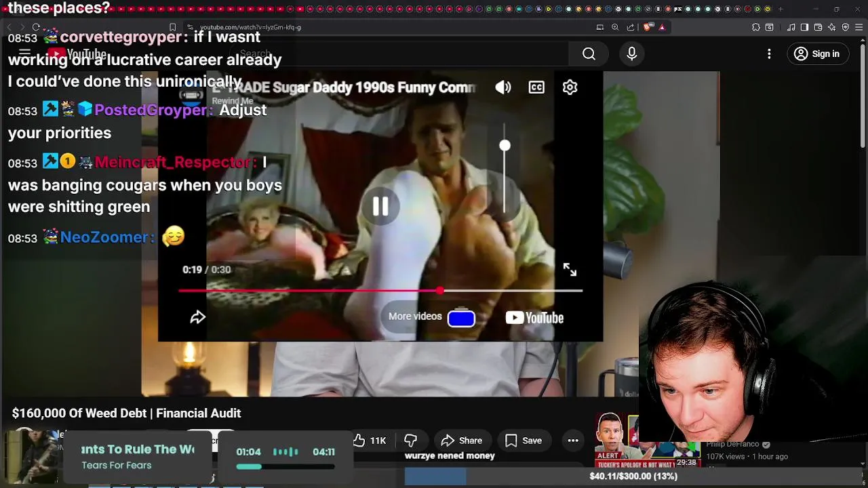Screen dimensions: 868x488
Task: Toggle the browser sidebar panel icon
Action: coord(804,27)
